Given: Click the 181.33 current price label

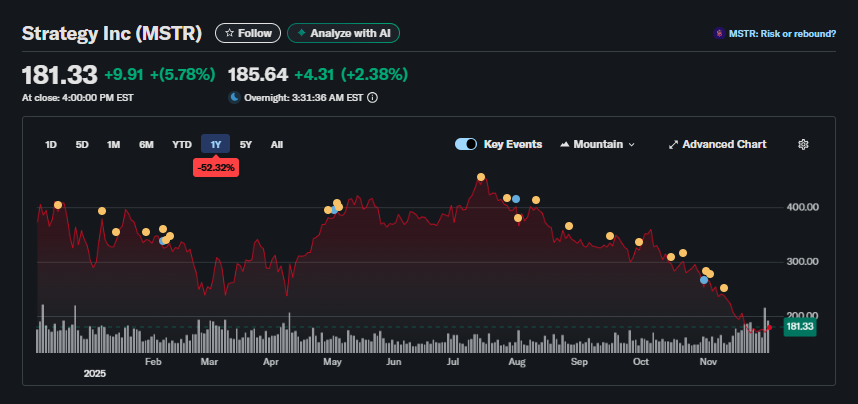Looking at the screenshot, I should 799,326.
